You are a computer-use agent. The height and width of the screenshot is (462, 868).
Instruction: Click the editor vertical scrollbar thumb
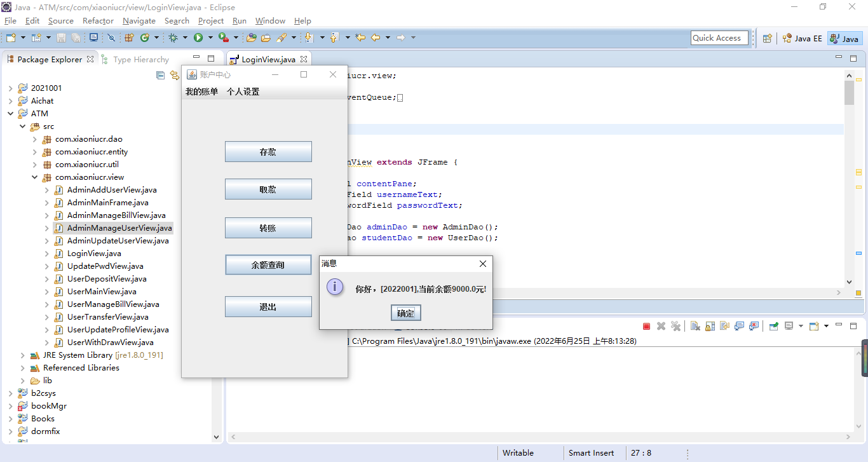[x=849, y=93]
